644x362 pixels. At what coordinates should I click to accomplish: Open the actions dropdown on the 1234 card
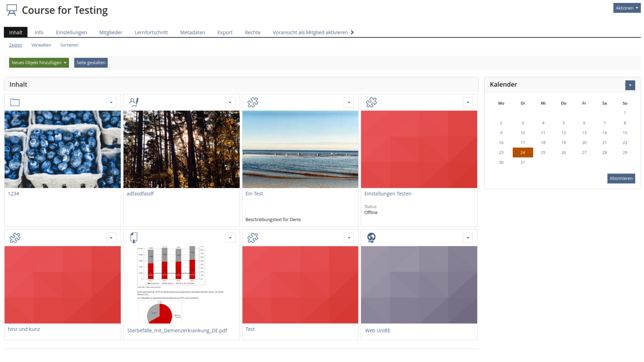(111, 102)
